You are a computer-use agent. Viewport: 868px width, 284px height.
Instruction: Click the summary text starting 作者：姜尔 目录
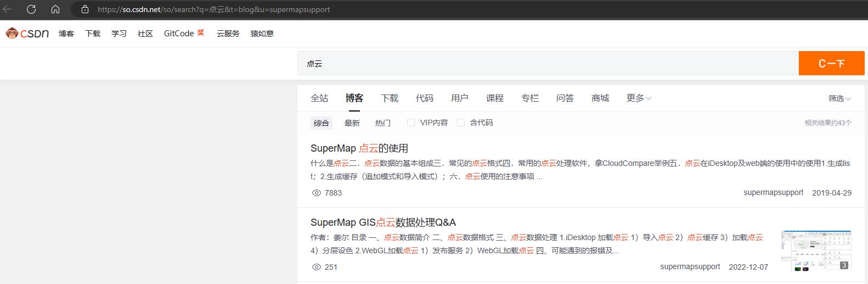(x=537, y=244)
